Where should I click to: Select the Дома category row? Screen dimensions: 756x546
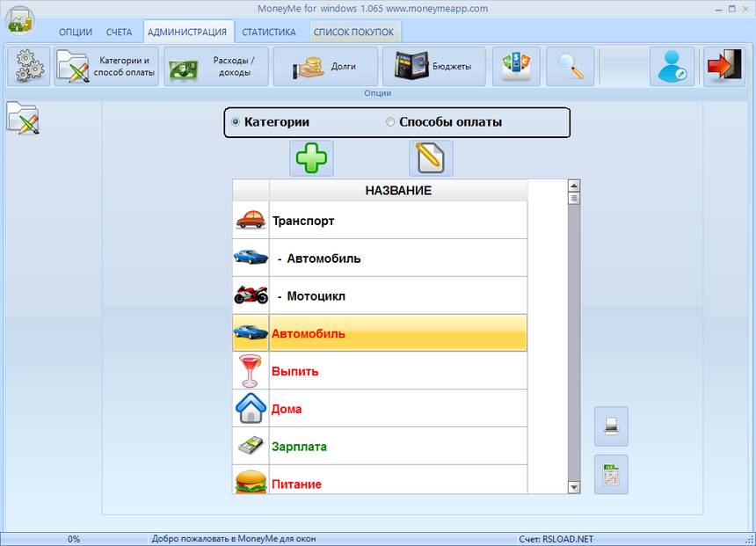380,408
